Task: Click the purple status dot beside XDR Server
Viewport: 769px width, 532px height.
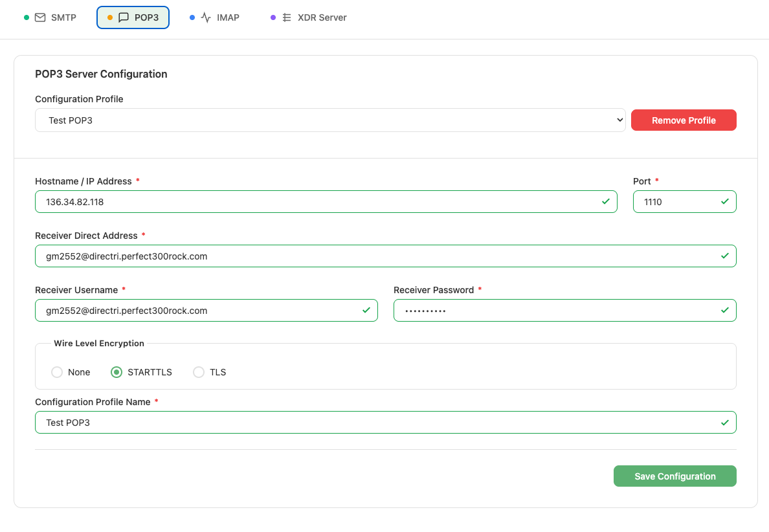Action: 273,17
